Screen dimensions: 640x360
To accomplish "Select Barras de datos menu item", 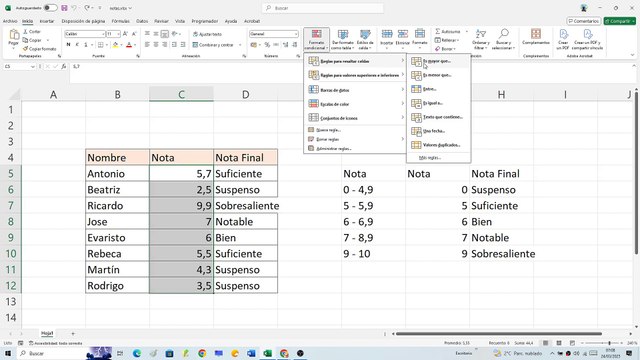I will click(x=355, y=90).
